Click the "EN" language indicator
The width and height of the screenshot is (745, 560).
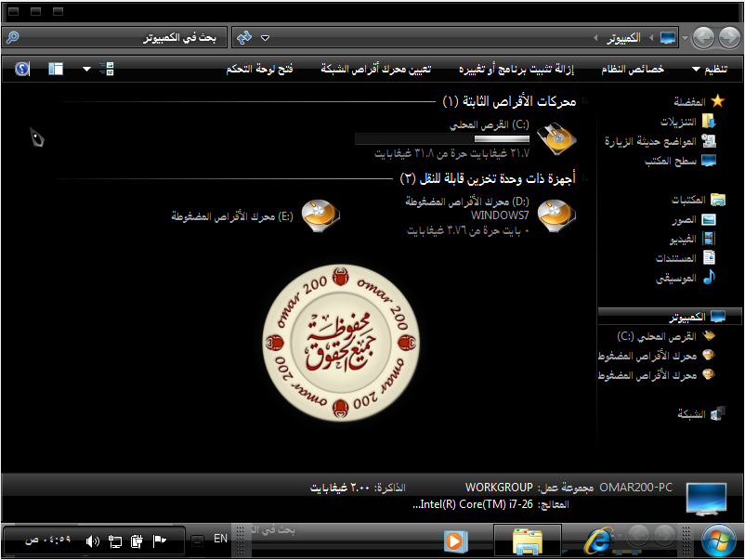pyautogui.click(x=220, y=538)
